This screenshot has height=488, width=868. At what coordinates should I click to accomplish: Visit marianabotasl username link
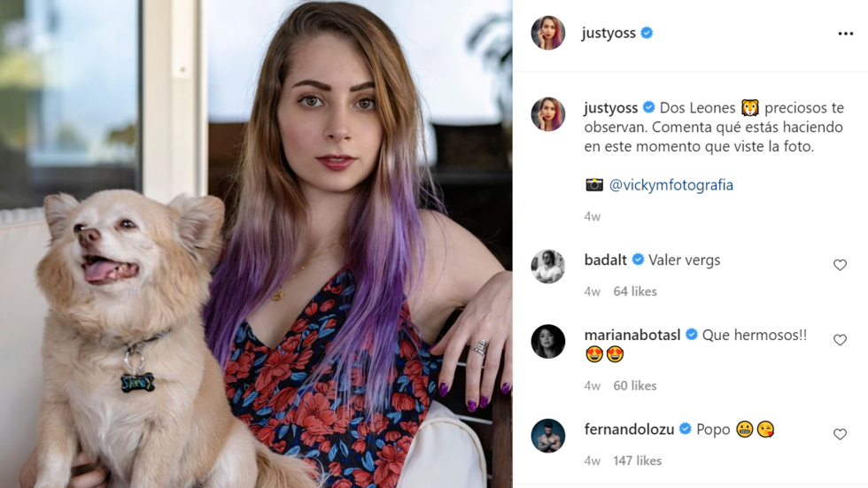point(632,335)
